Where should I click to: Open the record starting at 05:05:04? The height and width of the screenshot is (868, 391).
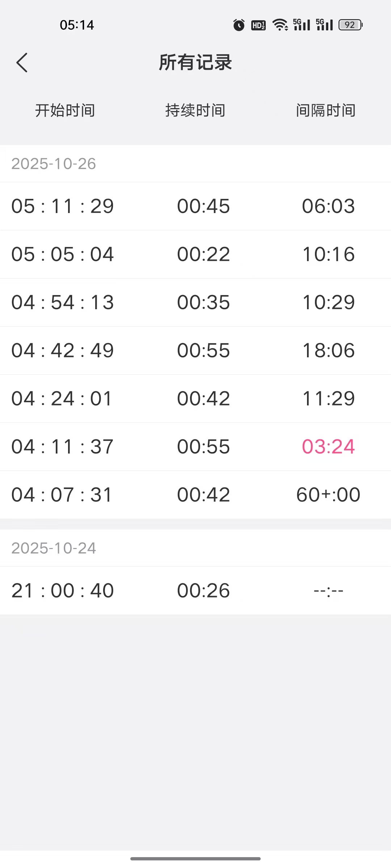click(195, 254)
